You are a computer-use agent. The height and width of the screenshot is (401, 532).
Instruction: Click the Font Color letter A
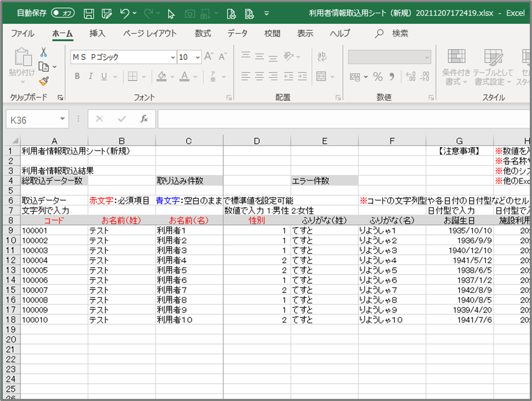pos(184,76)
